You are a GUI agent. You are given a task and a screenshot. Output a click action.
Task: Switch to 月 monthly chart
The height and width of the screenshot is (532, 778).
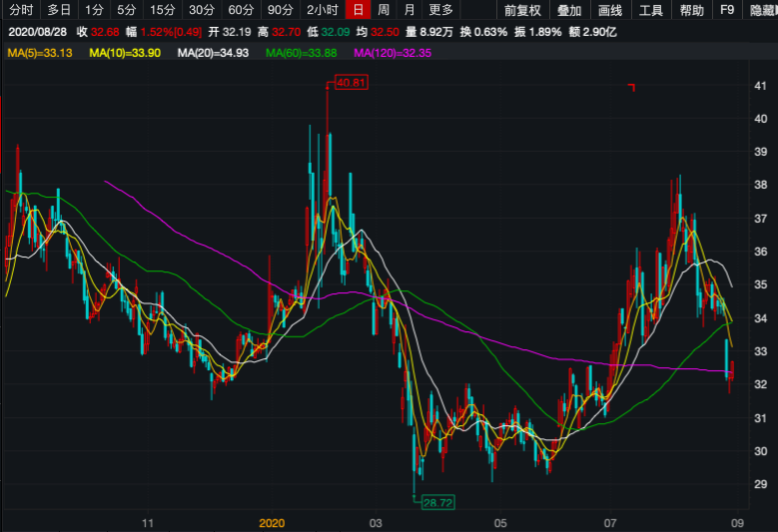409,10
